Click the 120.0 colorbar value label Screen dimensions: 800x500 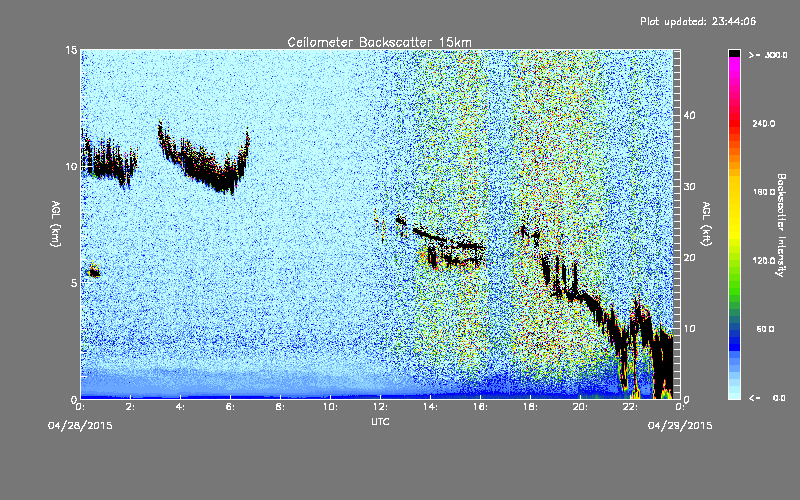click(x=764, y=261)
